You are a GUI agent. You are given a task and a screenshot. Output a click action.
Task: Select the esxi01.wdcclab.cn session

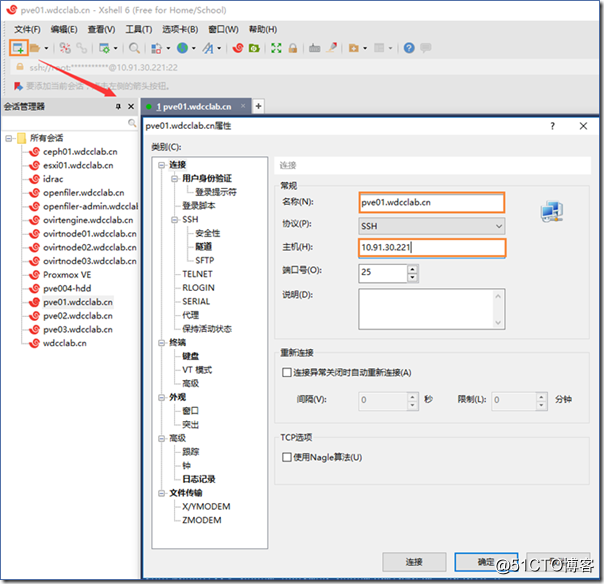coord(78,165)
